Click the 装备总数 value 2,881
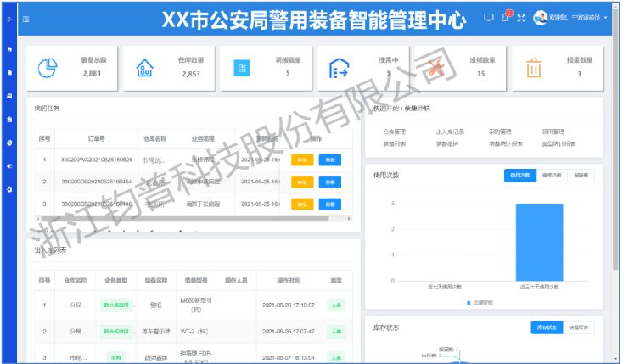The width and height of the screenshot is (623, 364). 92,74
